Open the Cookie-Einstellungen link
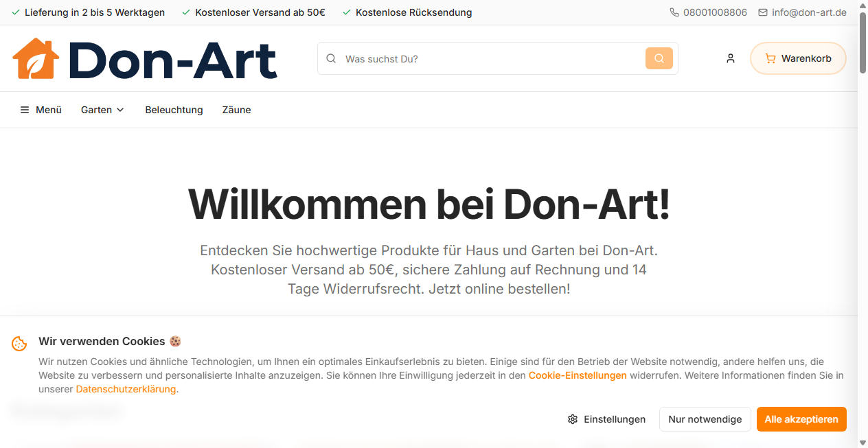This screenshot has height=448, width=868. coord(578,375)
